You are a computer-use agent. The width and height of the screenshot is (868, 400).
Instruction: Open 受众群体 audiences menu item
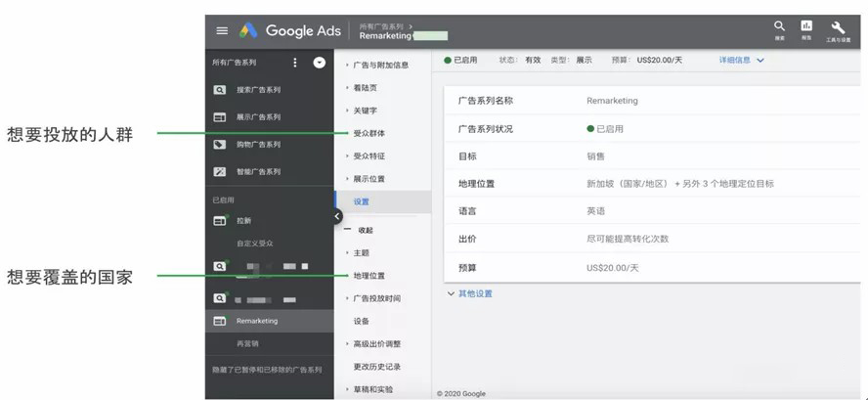369,133
